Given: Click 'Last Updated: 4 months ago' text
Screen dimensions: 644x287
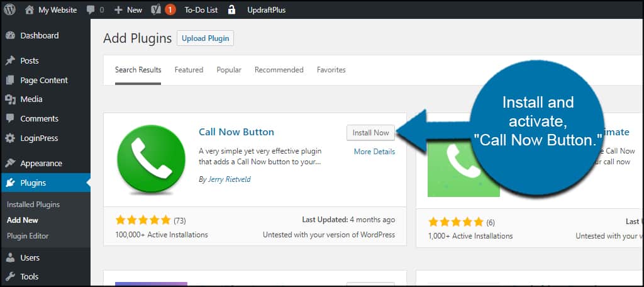Looking at the screenshot, I should coord(348,220).
